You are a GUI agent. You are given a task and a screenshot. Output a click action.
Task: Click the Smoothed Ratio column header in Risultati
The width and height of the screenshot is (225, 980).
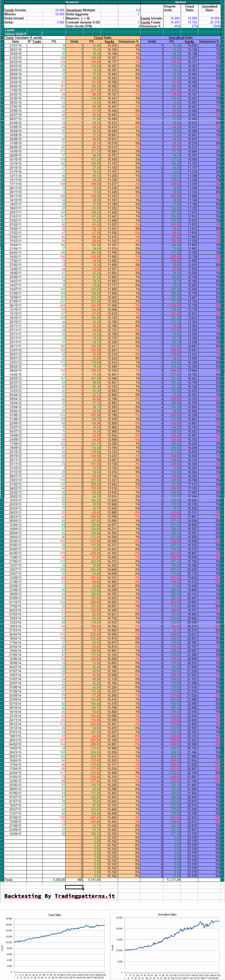click(209, 8)
